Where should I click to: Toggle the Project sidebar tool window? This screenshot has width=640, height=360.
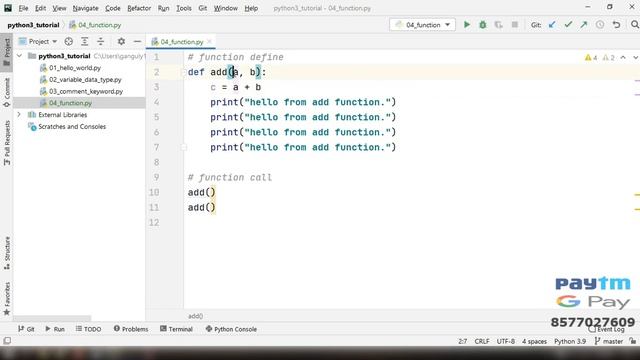click(x=7, y=53)
